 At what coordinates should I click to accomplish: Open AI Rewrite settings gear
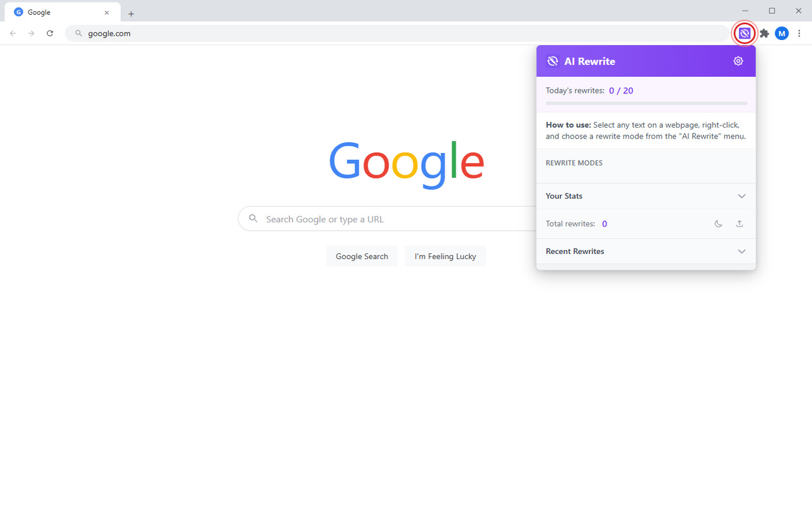[738, 61]
